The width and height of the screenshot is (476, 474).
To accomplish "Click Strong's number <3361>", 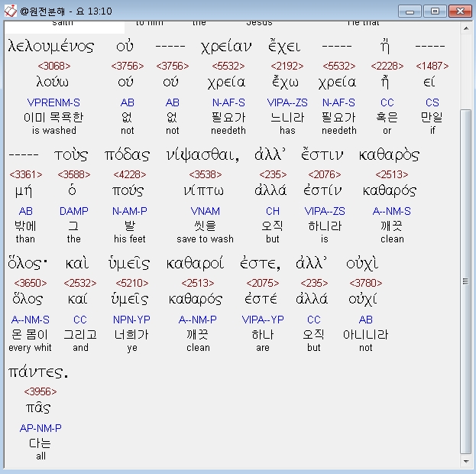I will (26, 174).
